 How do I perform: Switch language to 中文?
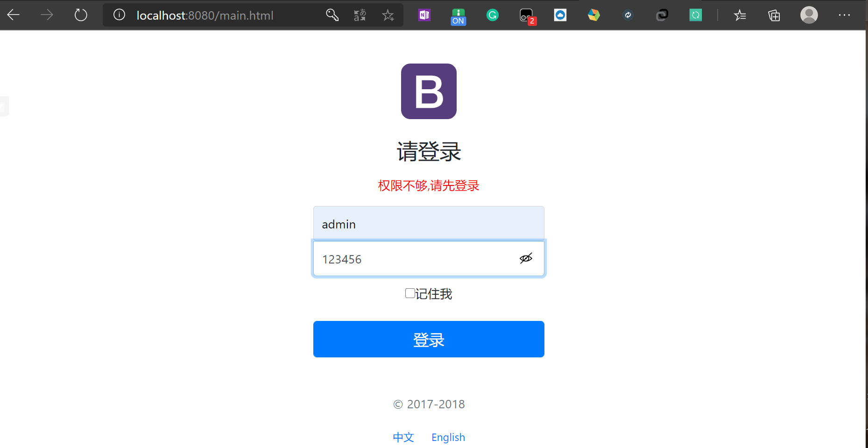pyautogui.click(x=403, y=437)
